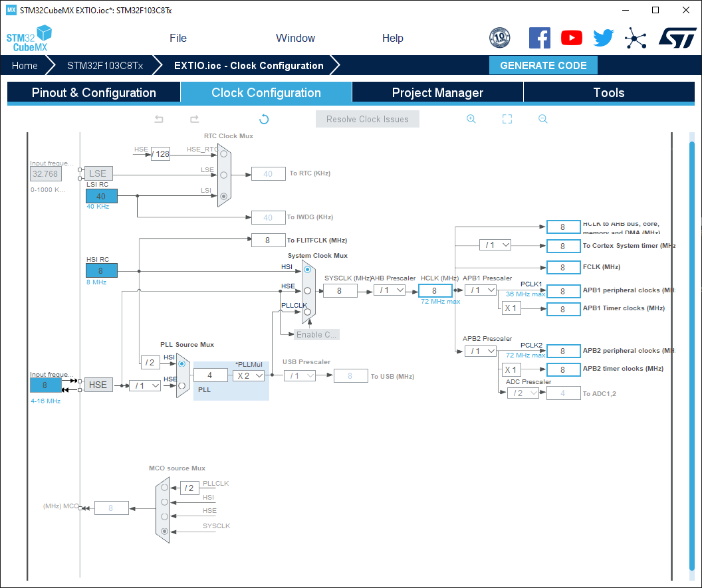702x588 pixels.
Task: Click the LSE oscillator block
Action: point(98,173)
